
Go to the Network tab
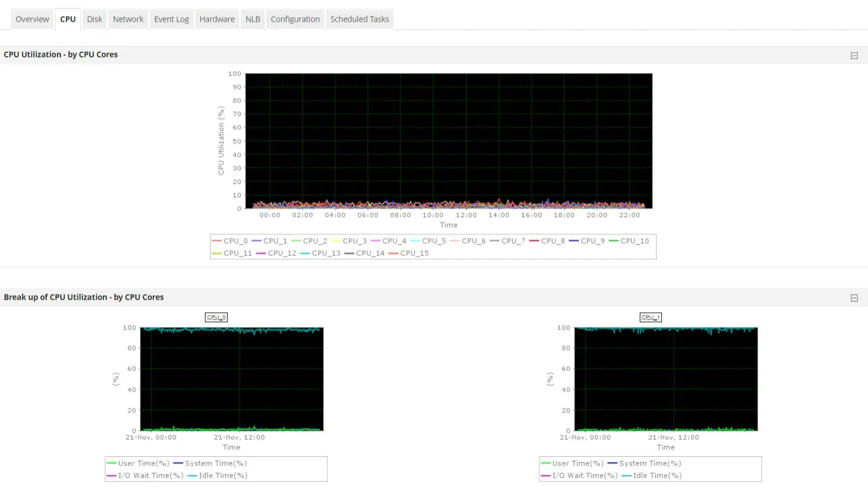pyautogui.click(x=128, y=19)
